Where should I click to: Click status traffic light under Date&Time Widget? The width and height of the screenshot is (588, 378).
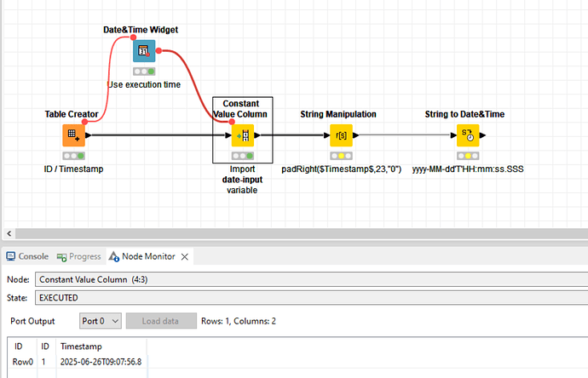144,72
